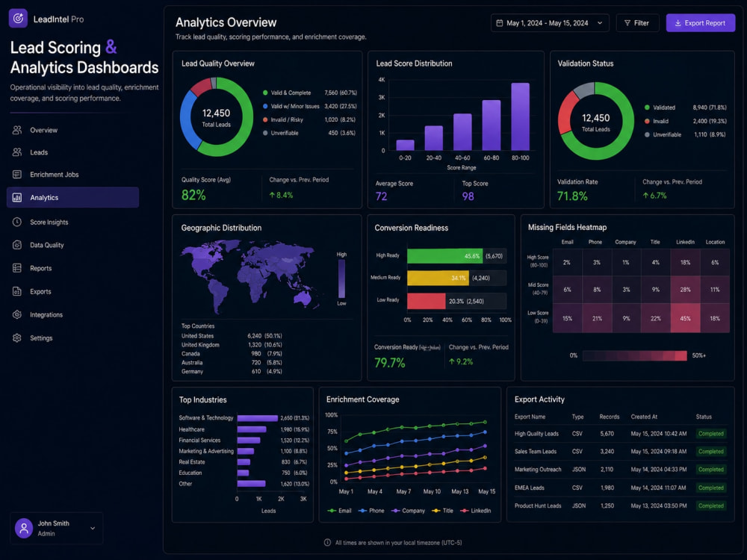The image size is (747, 560).
Task: Click the Analytics bar-chart sidebar icon
Action: tap(17, 198)
